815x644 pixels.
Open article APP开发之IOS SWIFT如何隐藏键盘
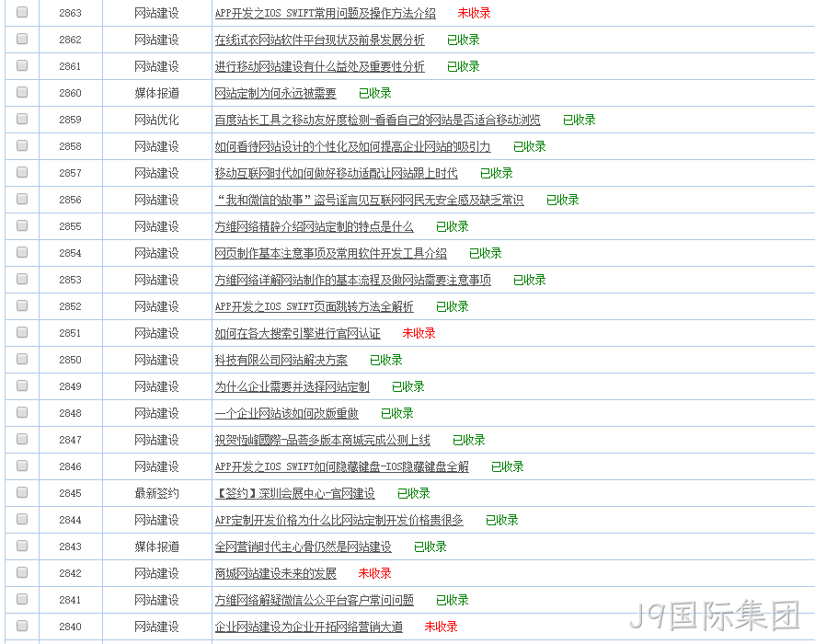[x=341, y=466]
